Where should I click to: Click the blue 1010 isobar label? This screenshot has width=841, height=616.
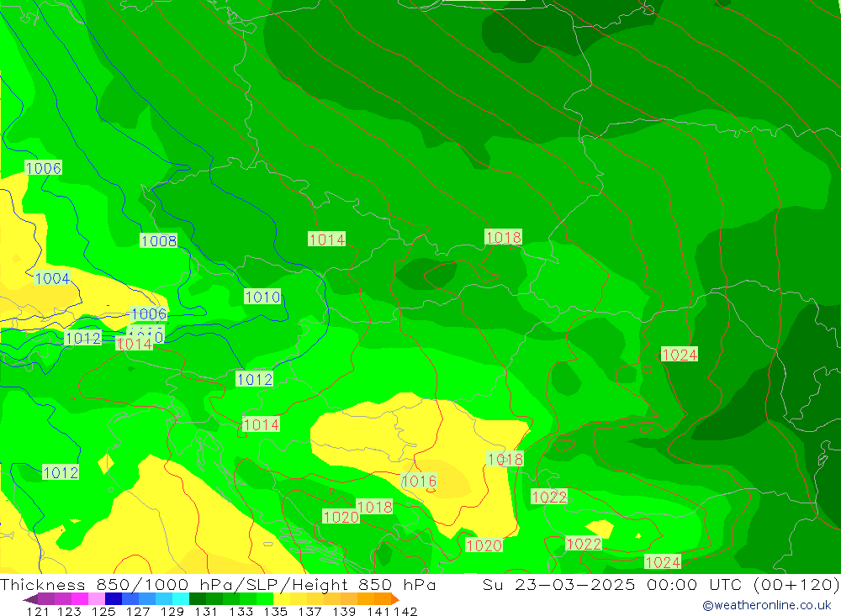pyautogui.click(x=262, y=297)
